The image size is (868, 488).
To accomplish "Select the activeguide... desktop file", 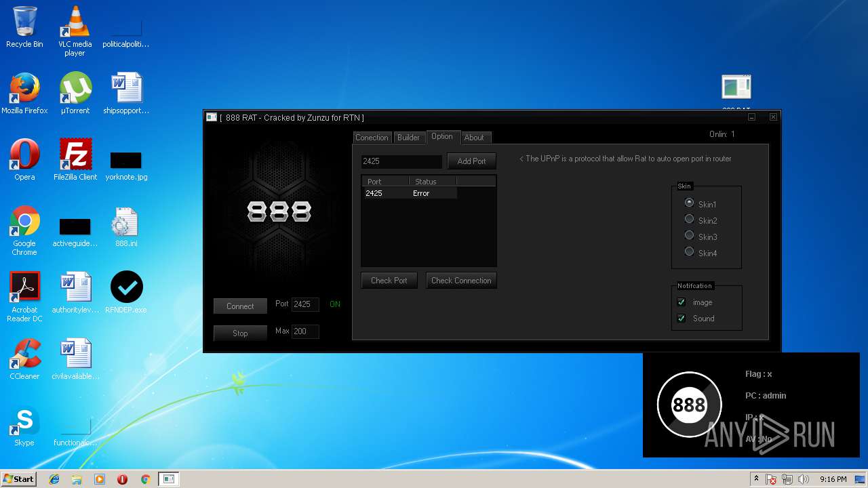I will pos(75,232).
